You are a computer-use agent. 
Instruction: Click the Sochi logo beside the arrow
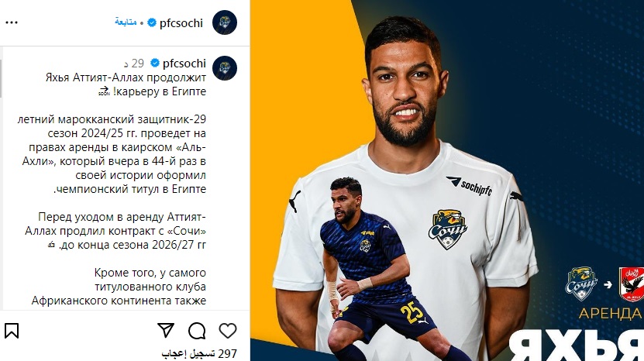point(580,284)
